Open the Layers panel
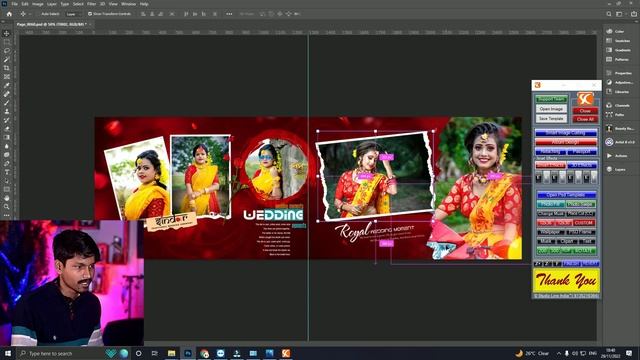Screen dimensions: 640x360 pos(616,169)
